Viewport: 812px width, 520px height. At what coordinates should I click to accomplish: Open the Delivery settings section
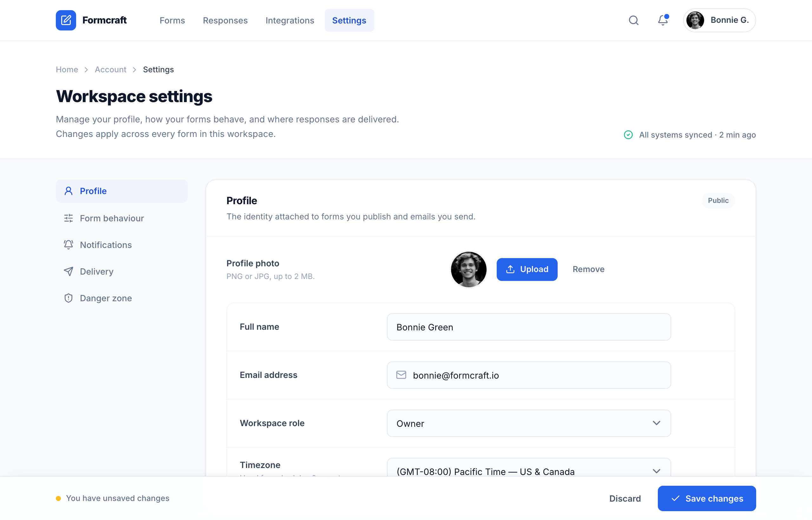pos(121,271)
